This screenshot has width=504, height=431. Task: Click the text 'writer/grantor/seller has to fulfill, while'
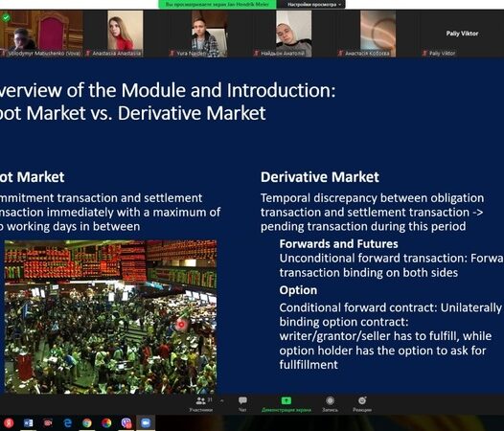tap(385, 336)
